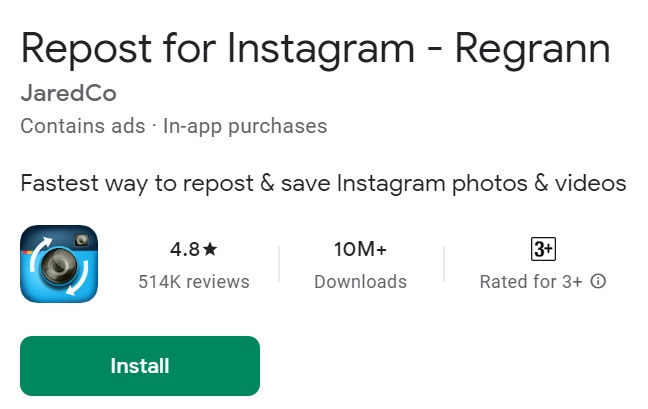Click the lower curved arrow on app icon

(79, 279)
